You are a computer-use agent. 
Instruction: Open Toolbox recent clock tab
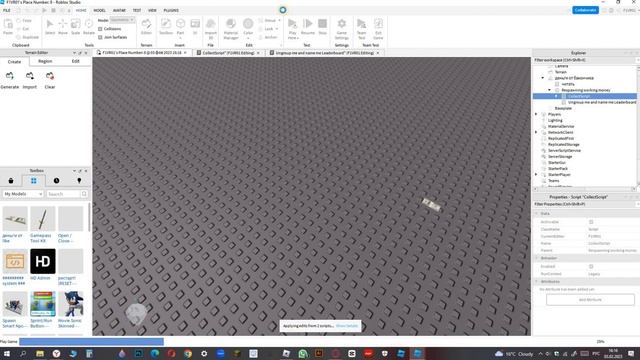(x=56, y=180)
